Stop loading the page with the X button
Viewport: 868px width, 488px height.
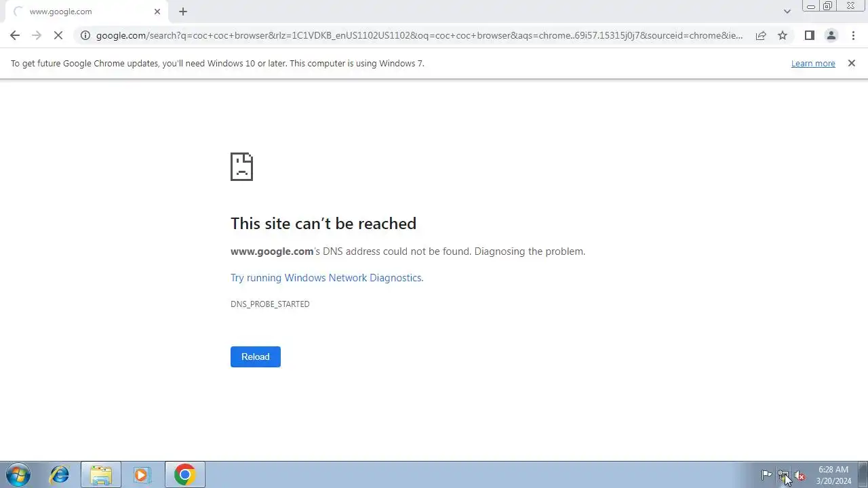58,35
